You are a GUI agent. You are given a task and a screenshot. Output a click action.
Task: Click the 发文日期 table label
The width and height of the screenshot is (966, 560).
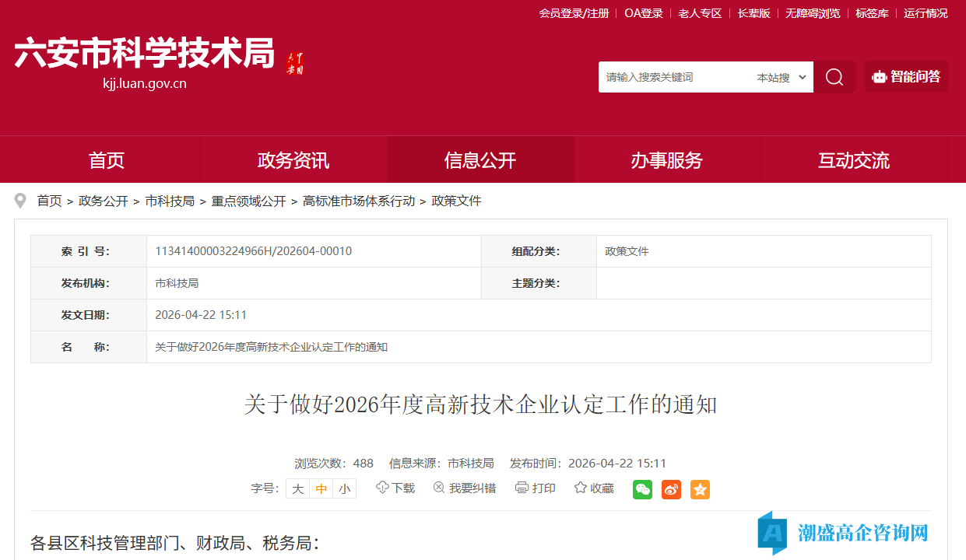point(86,315)
